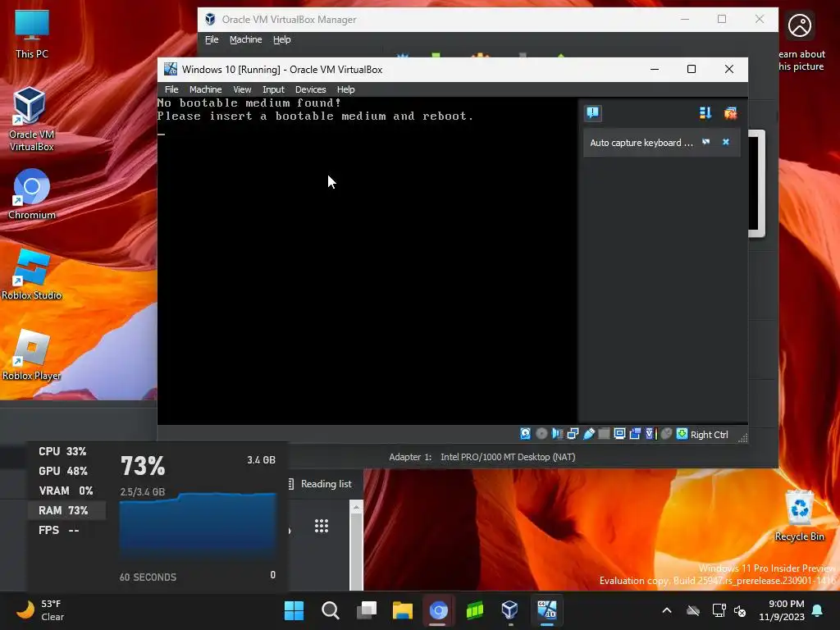This screenshot has height=630, width=840.
Task: Delete all finished notifications icon
Action: coord(730,112)
